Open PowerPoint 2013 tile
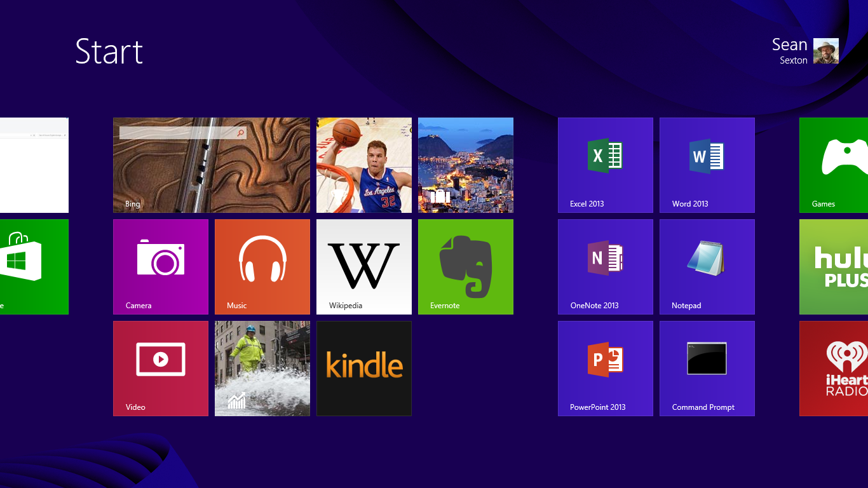 pyautogui.click(x=605, y=369)
